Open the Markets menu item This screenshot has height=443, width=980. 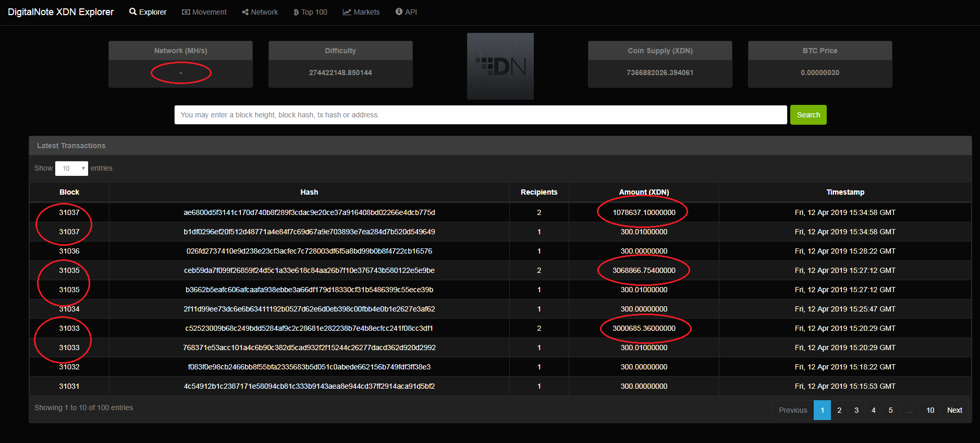pyautogui.click(x=361, y=12)
